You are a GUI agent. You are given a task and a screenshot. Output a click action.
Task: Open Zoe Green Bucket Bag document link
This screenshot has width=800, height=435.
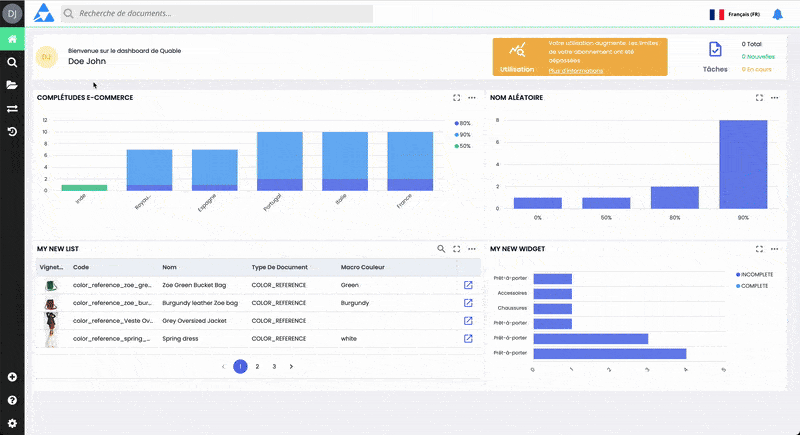point(468,285)
